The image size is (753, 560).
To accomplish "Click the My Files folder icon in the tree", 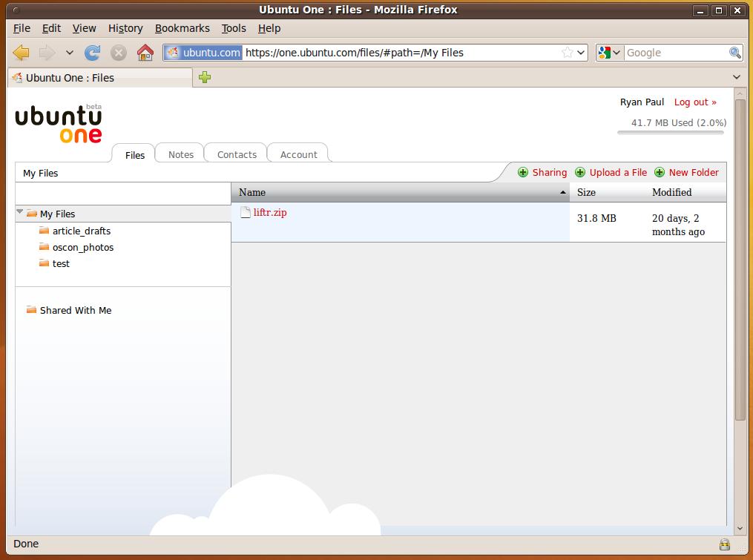I will click(x=32, y=213).
